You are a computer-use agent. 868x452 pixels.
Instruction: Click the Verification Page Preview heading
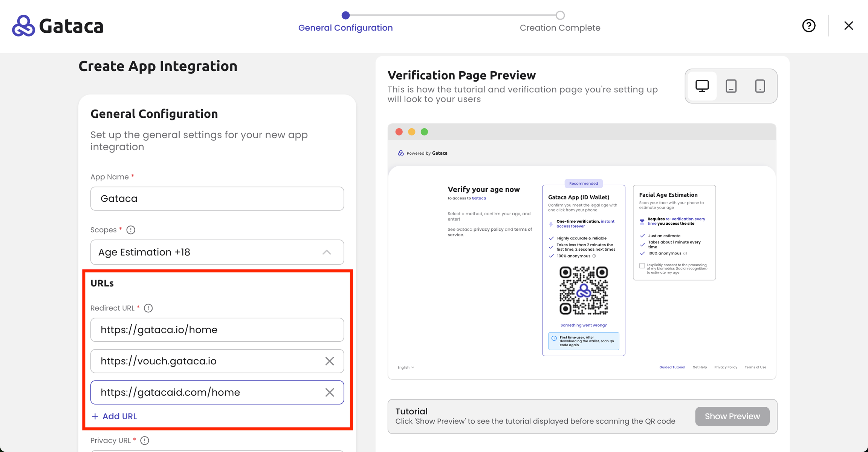click(x=462, y=75)
